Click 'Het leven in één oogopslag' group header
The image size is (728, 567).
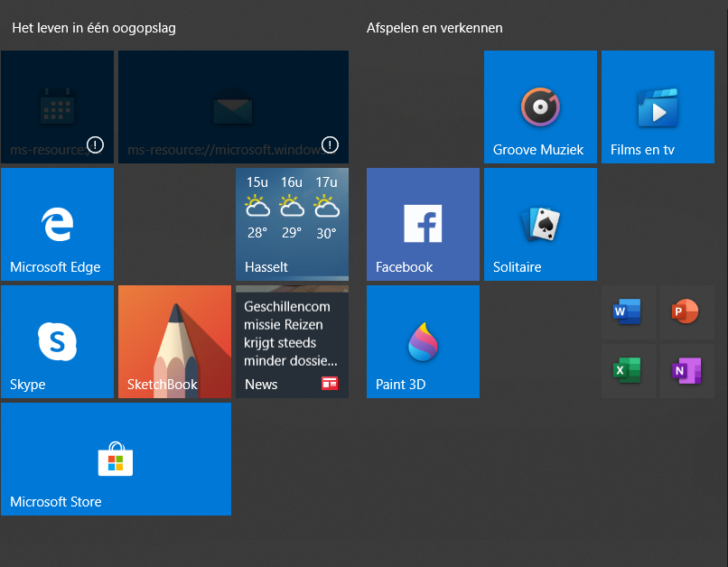point(94,28)
